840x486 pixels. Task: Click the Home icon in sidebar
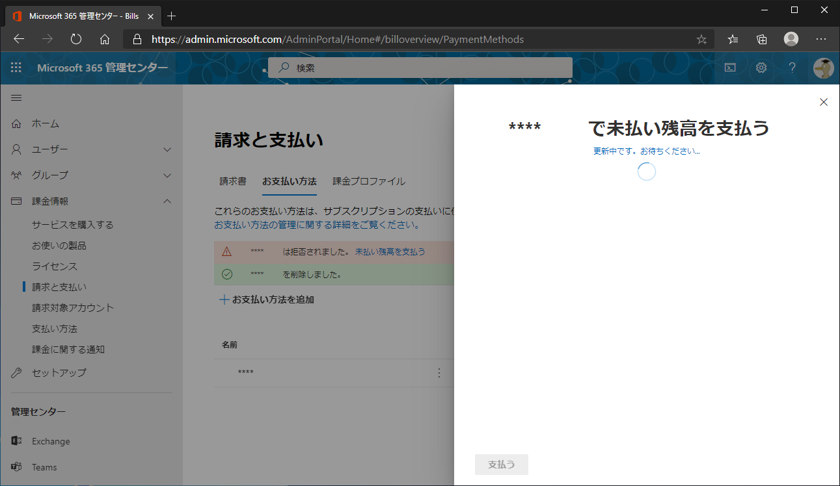pyautogui.click(x=17, y=124)
